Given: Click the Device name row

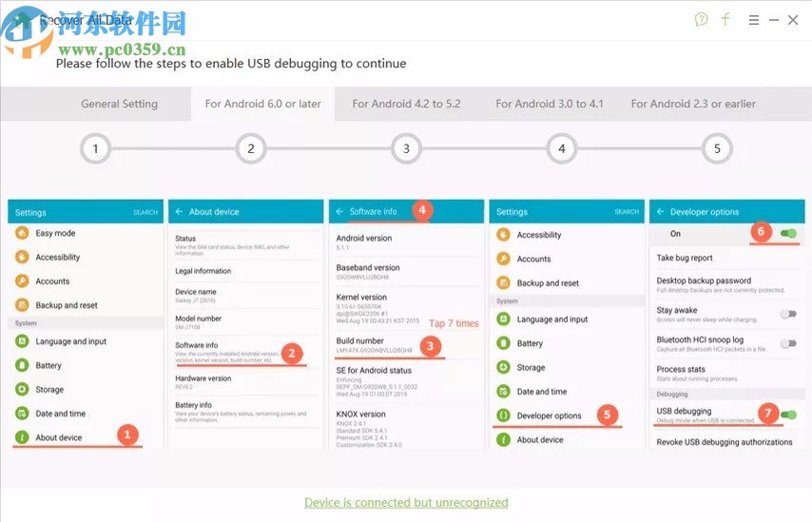Looking at the screenshot, I should [x=246, y=296].
